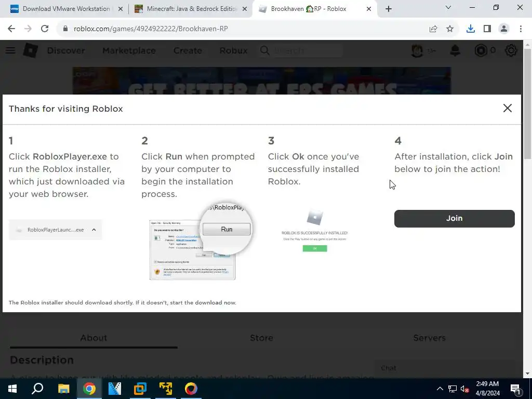Click the Roblox logo home icon
The height and width of the screenshot is (399, 532).
(31, 50)
